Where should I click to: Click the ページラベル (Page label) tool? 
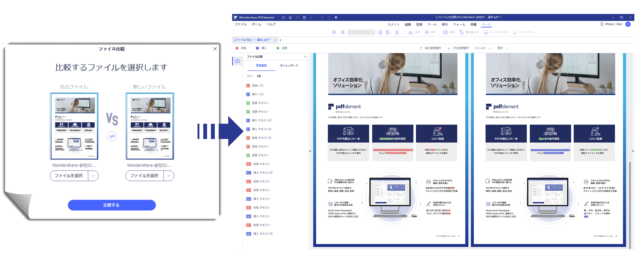point(523,32)
